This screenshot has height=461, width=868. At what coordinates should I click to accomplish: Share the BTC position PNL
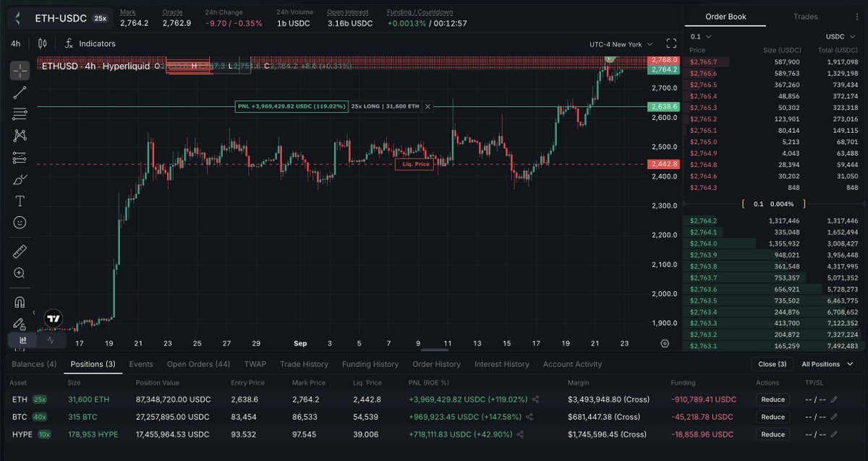(529, 417)
